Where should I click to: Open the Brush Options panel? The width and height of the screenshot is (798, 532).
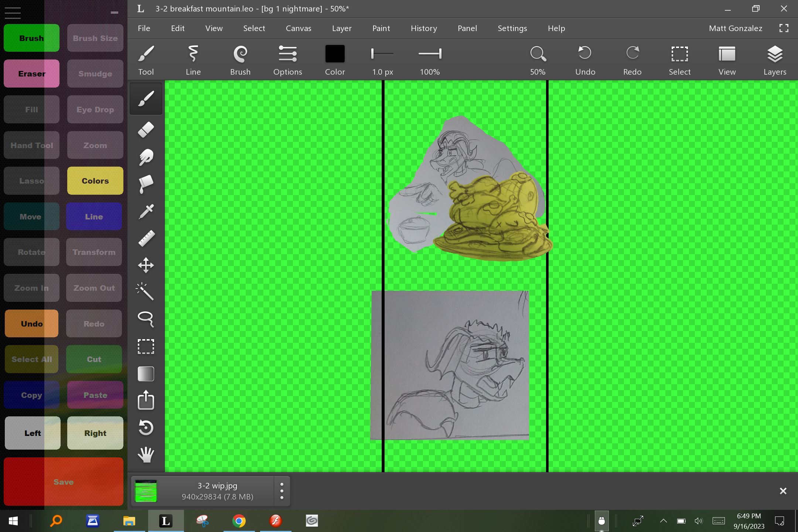(287, 61)
